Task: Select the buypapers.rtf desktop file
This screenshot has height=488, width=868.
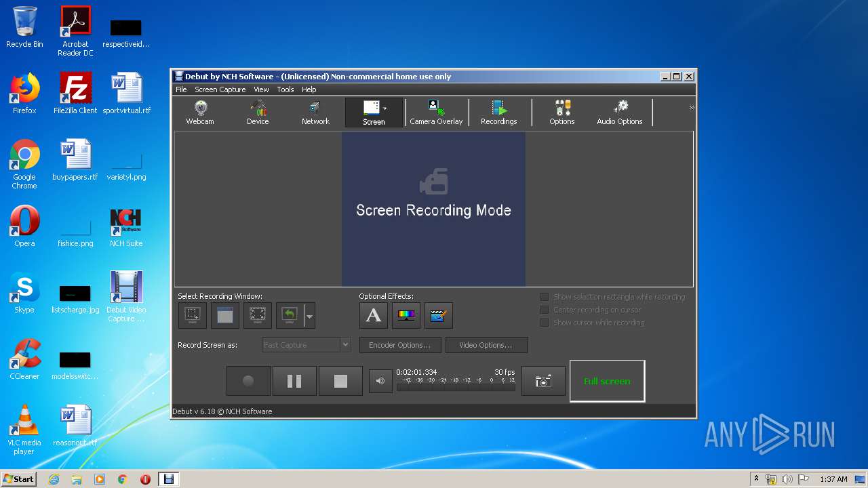Action: 75,160
